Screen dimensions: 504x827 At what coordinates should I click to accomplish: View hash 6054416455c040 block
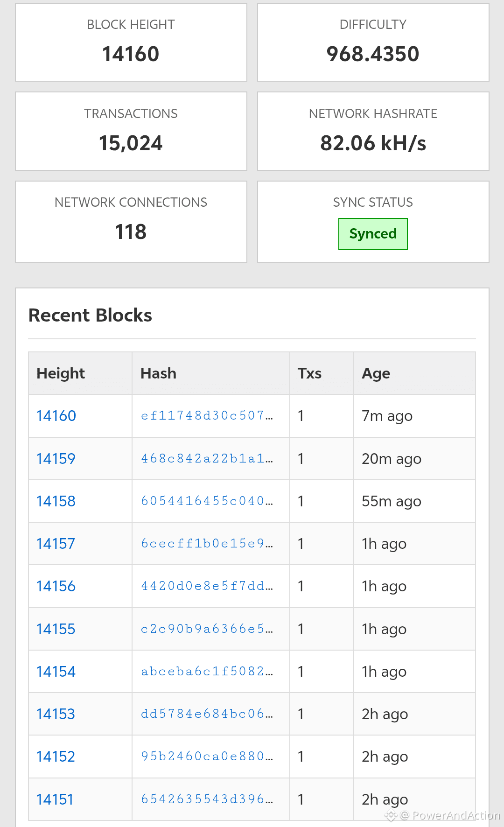(x=207, y=501)
